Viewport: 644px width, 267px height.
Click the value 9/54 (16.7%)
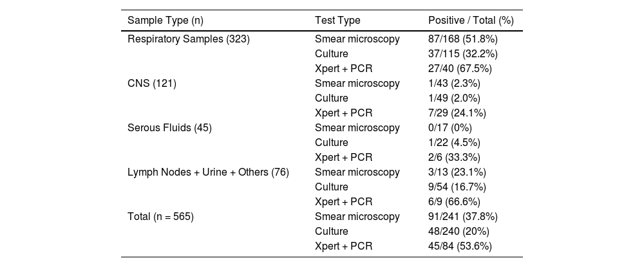(x=457, y=187)
